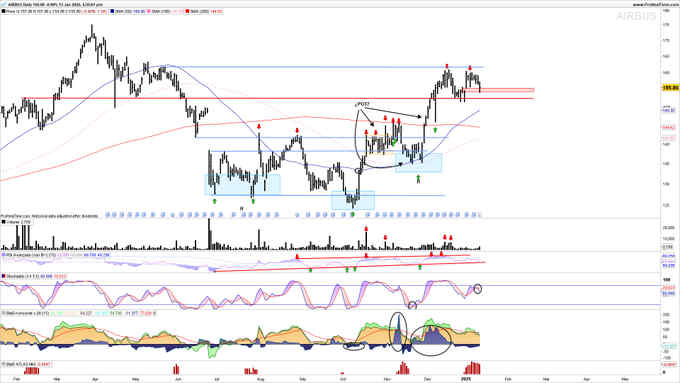Click the Nov label on time axis
The height and width of the screenshot is (383, 680).
(387, 379)
